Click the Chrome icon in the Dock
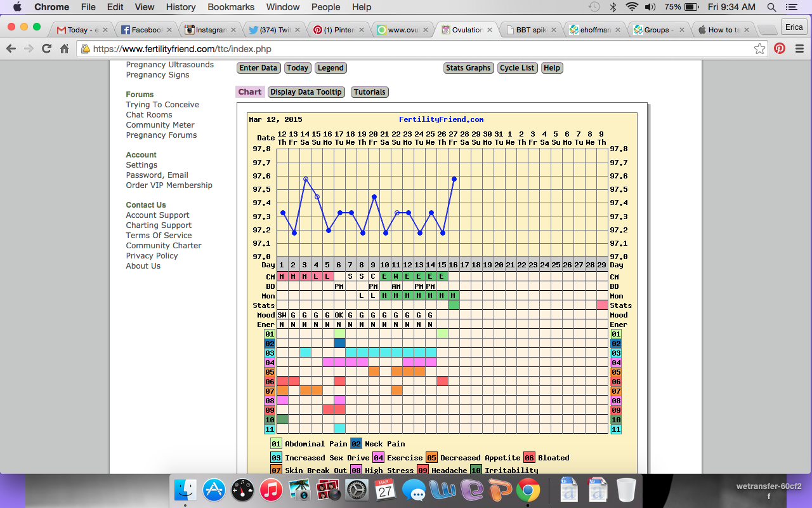This screenshot has height=508, width=812. 528,490
